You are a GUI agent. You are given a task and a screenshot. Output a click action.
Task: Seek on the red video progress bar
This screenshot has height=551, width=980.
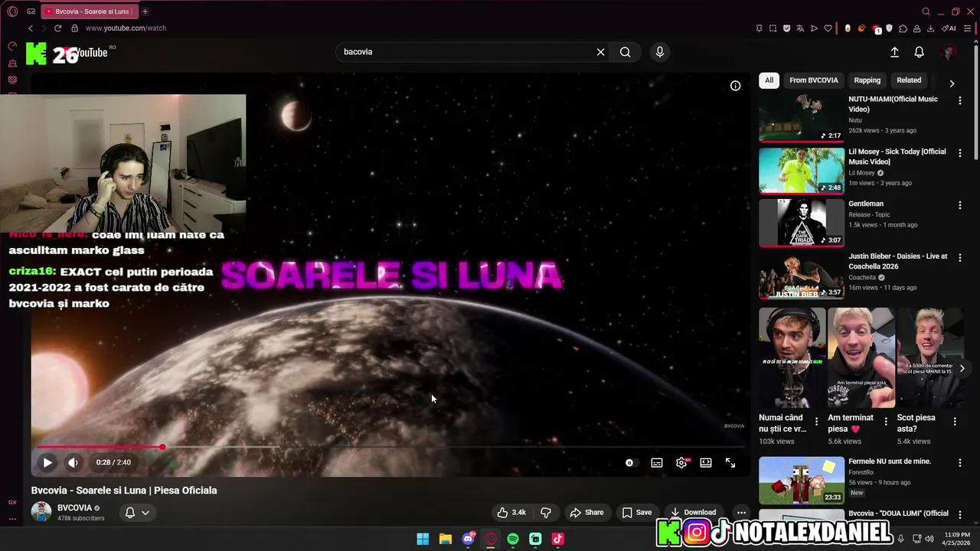point(390,447)
